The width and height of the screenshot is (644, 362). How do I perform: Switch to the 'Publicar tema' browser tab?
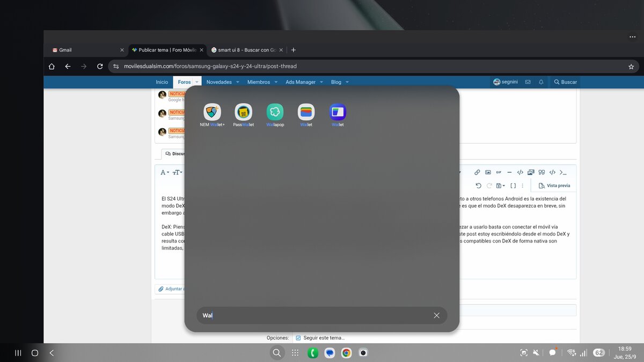click(x=167, y=50)
